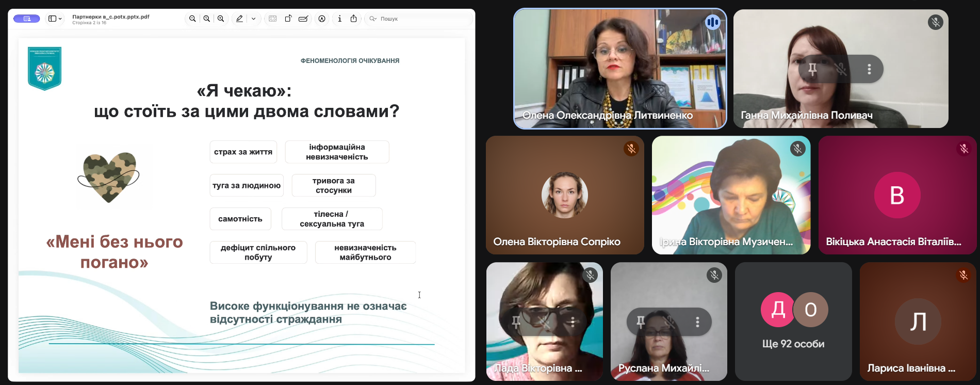Click the speaking indicator on Олена Литвиненко's tile

[x=713, y=22]
